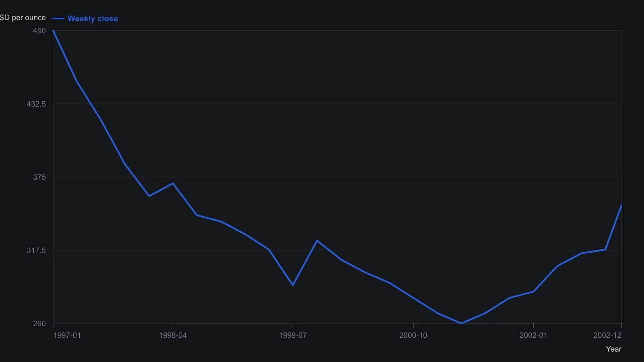Click the lowest data point at 260

461,323
